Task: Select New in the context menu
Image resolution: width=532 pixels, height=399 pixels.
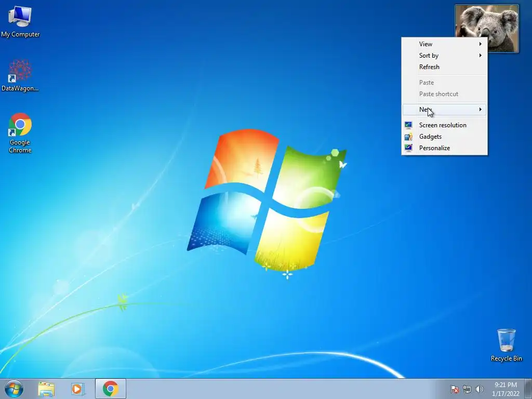Action: click(x=445, y=109)
